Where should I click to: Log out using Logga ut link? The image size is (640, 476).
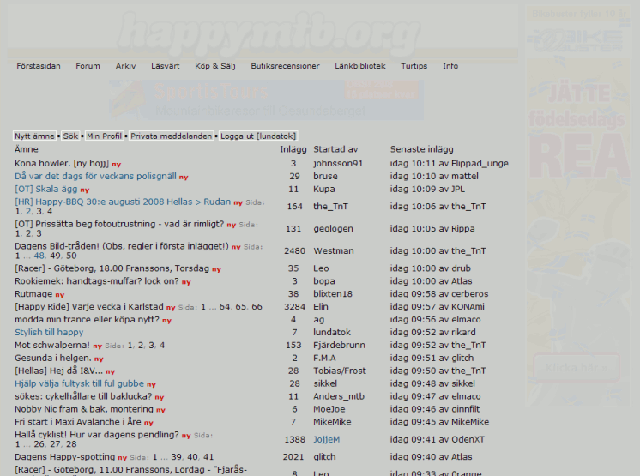(257, 135)
